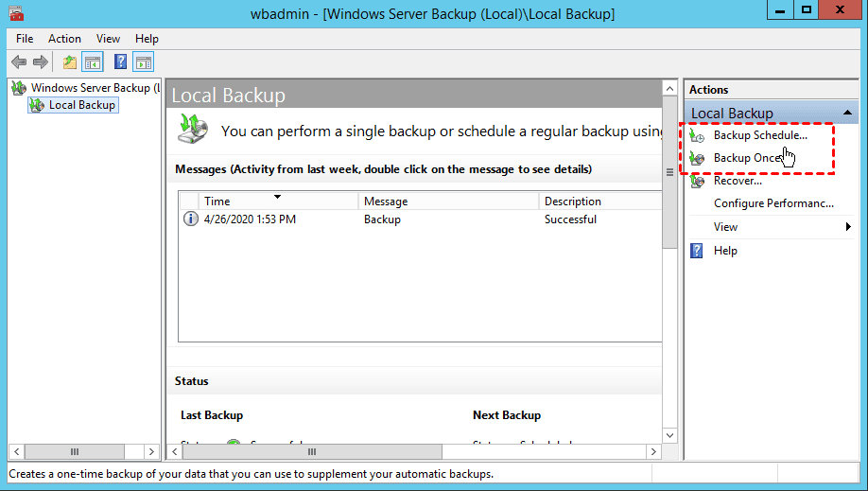Click the Next Backup heading
This screenshot has height=491, width=868.
pos(507,415)
